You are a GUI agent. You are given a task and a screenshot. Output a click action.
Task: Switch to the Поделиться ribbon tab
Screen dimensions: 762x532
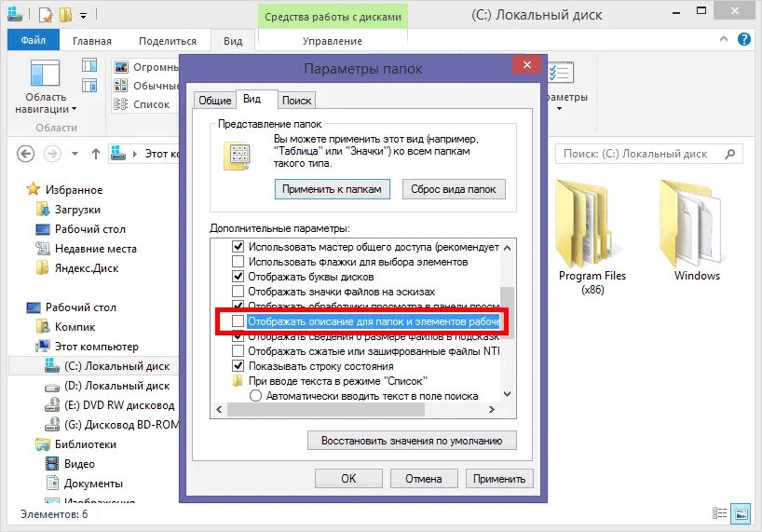(168, 41)
